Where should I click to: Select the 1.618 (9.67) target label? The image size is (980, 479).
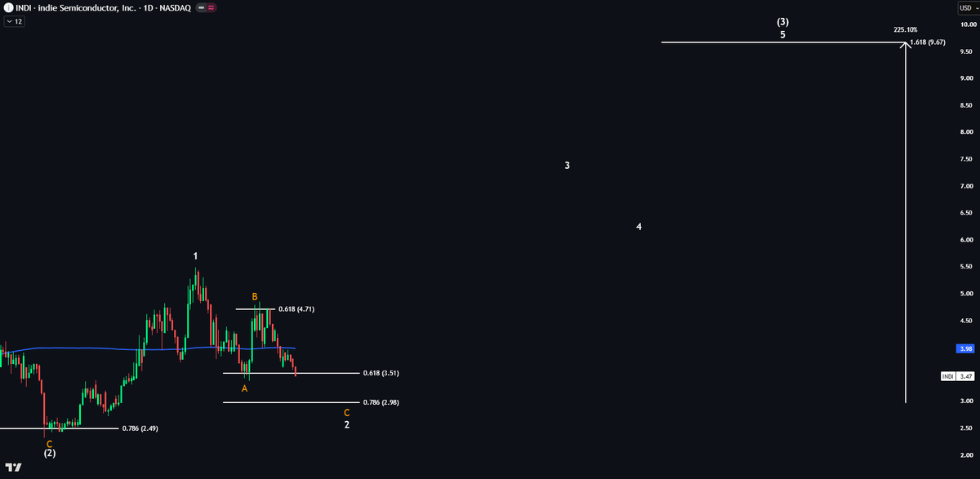[x=928, y=42]
